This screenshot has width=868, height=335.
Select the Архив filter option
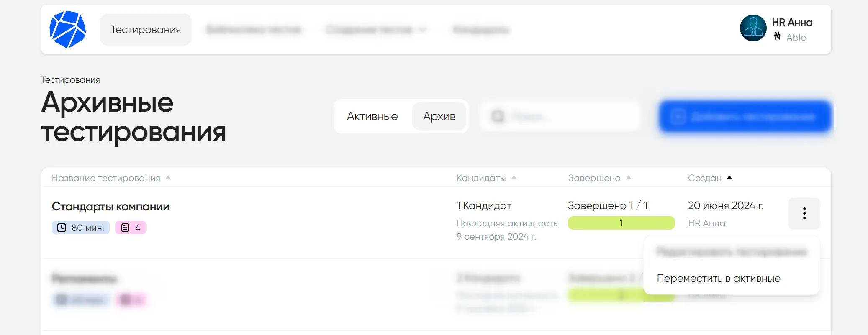click(x=439, y=116)
